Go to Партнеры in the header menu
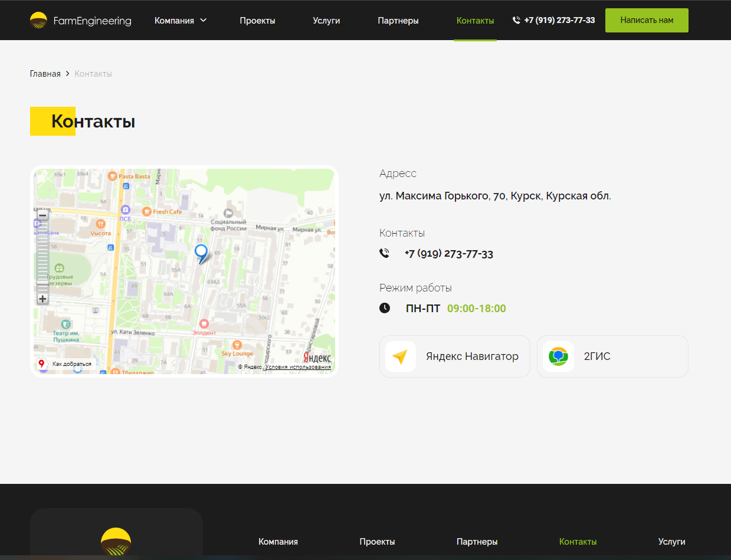Viewport: 731px width, 560px height. tap(398, 21)
